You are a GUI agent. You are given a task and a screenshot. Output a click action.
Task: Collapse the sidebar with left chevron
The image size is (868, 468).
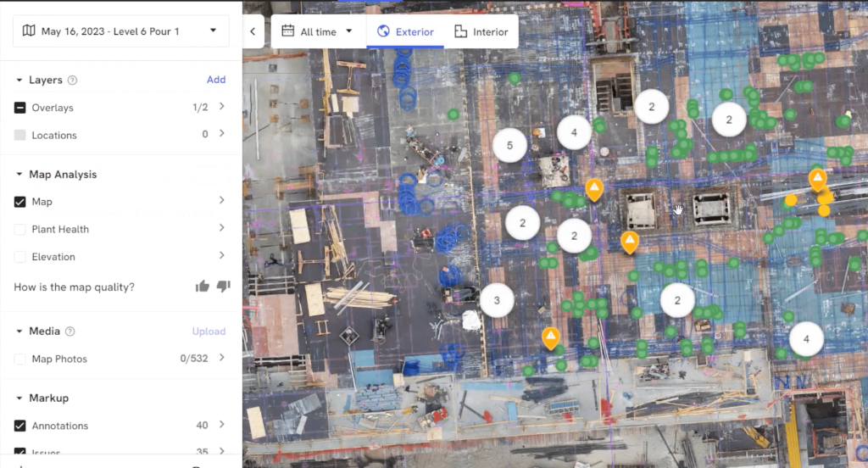(253, 31)
